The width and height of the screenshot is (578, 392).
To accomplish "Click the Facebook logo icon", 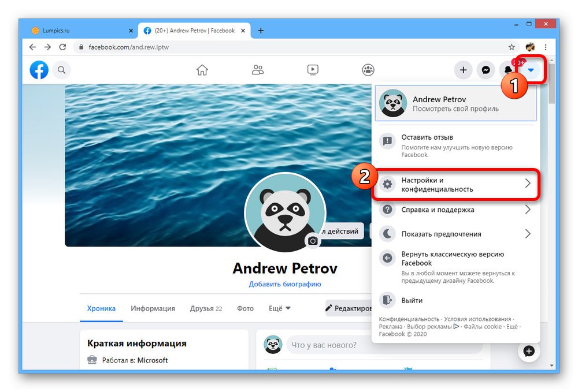I will click(x=39, y=69).
